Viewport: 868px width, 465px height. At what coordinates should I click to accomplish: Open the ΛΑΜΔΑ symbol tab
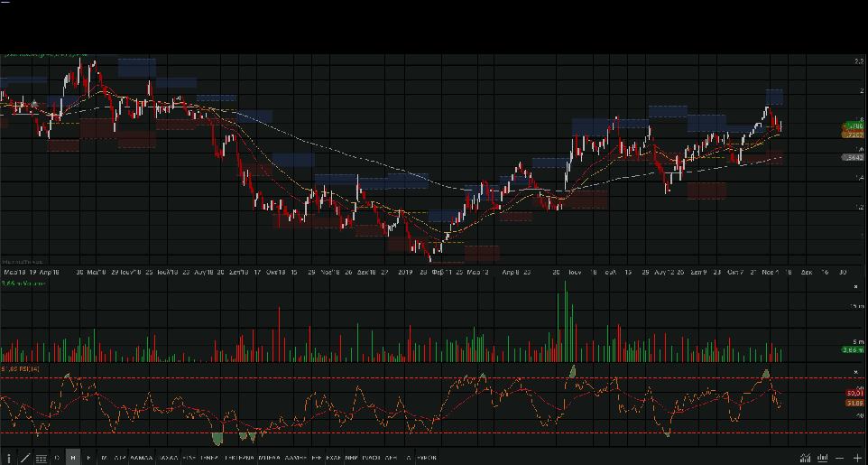tap(143, 458)
